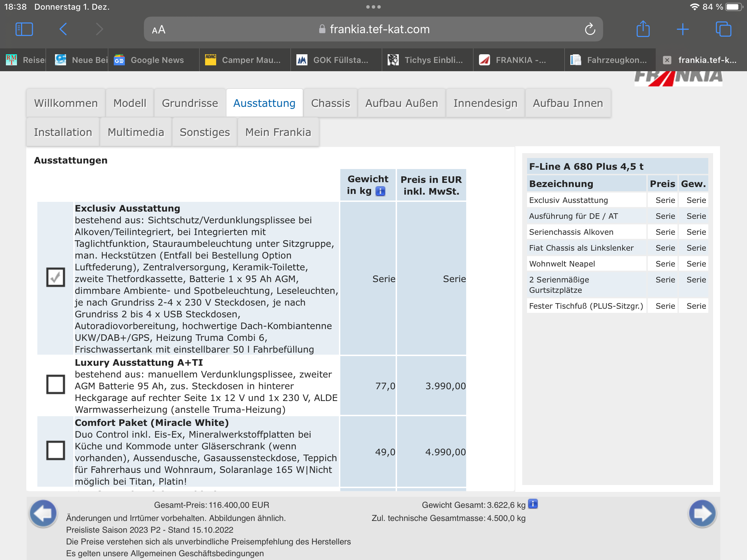Show all tabs overview icon

pyautogui.click(x=723, y=29)
